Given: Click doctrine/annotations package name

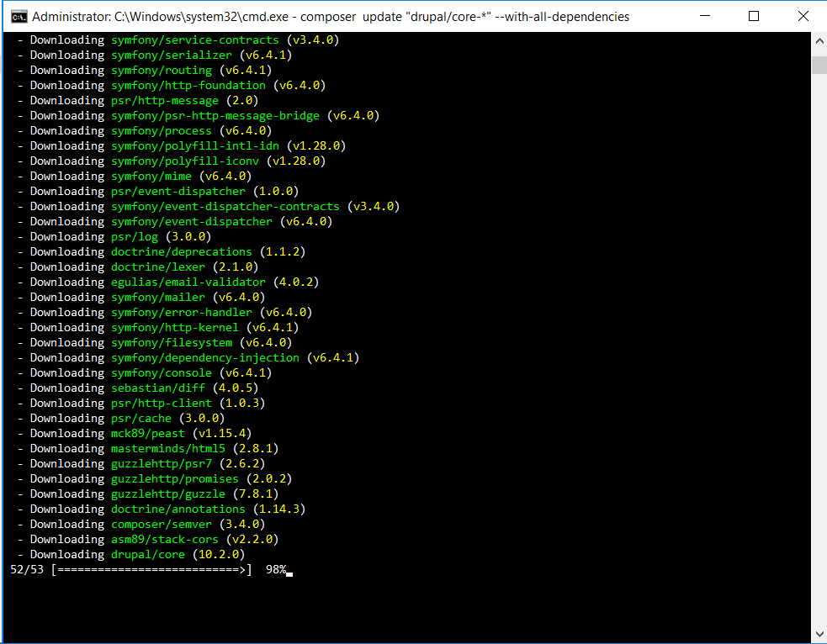Looking at the screenshot, I should coord(178,509).
